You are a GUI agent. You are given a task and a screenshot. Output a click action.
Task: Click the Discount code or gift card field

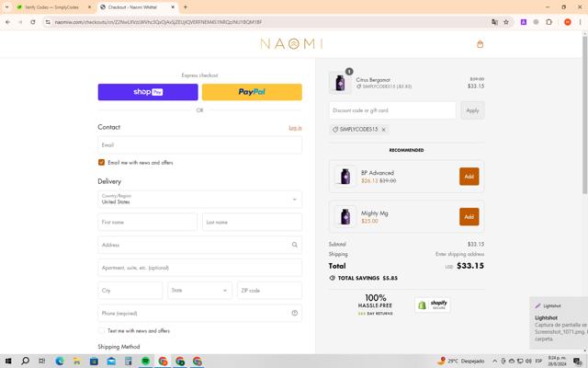click(392, 110)
